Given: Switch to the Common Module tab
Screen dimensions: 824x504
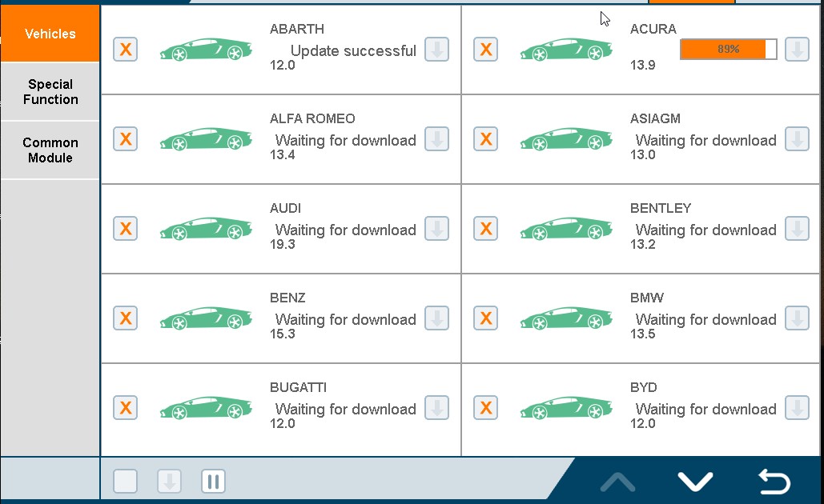Looking at the screenshot, I should 50,150.
